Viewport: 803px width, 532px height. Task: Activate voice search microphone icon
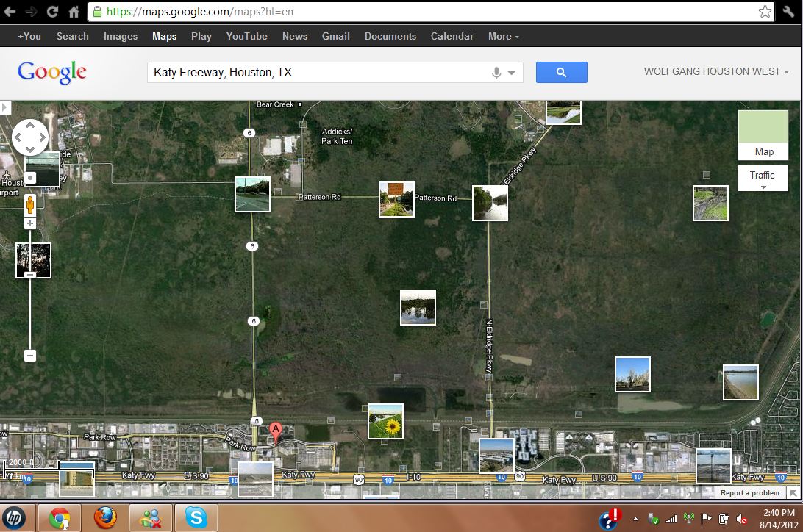click(x=496, y=73)
